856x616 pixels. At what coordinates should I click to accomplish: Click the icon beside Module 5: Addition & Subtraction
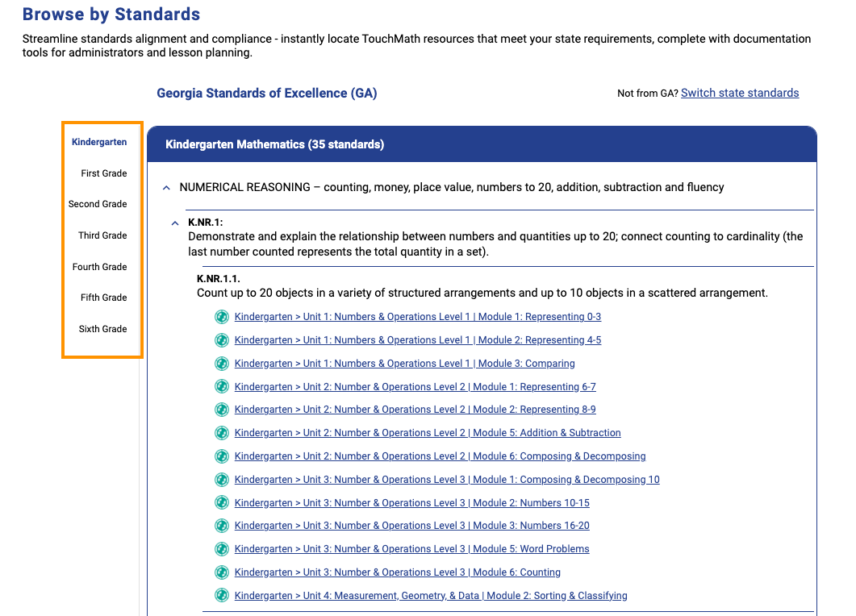pyautogui.click(x=222, y=433)
